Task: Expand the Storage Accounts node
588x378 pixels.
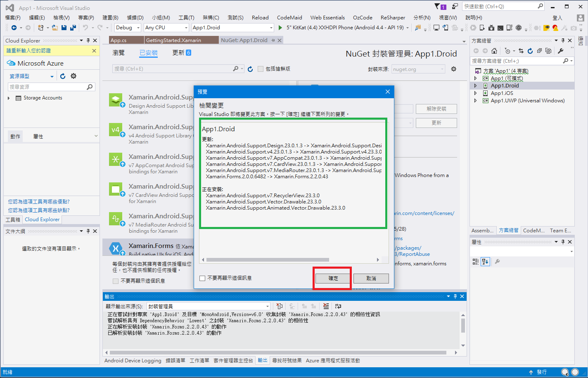Action: click(x=9, y=98)
